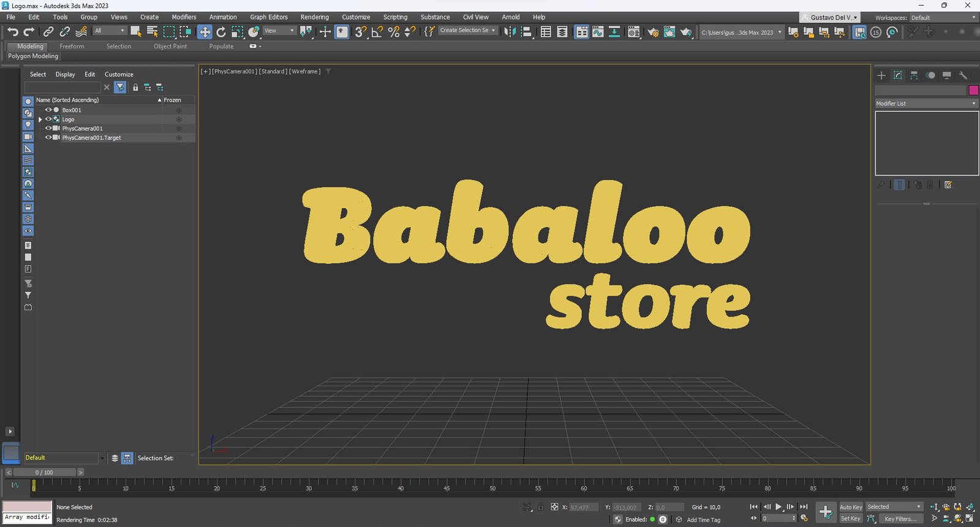This screenshot has width=980, height=527.
Task: Click the viewport Wireframe shading label
Action: pyautogui.click(x=305, y=72)
